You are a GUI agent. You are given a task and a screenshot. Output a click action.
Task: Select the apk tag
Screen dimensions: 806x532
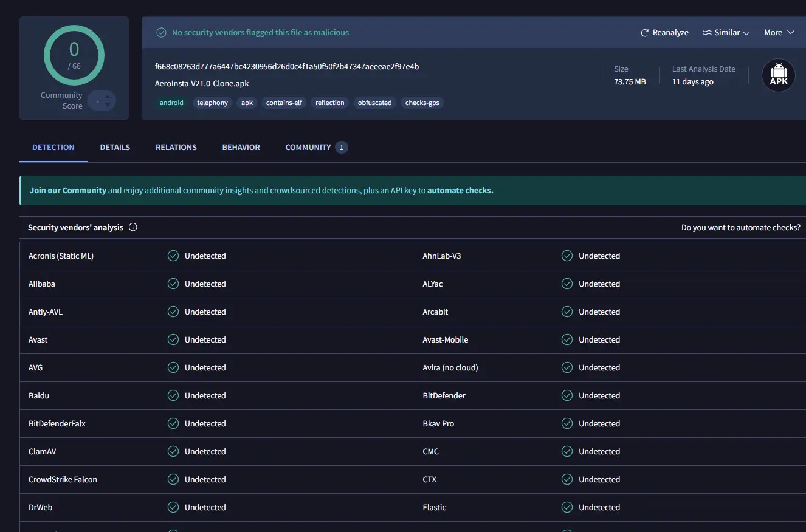pos(247,103)
